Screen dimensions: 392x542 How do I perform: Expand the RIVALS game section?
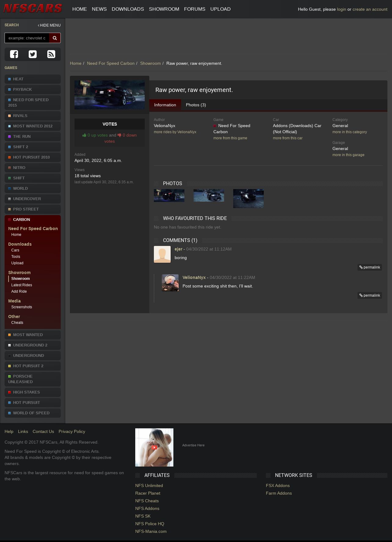point(33,116)
